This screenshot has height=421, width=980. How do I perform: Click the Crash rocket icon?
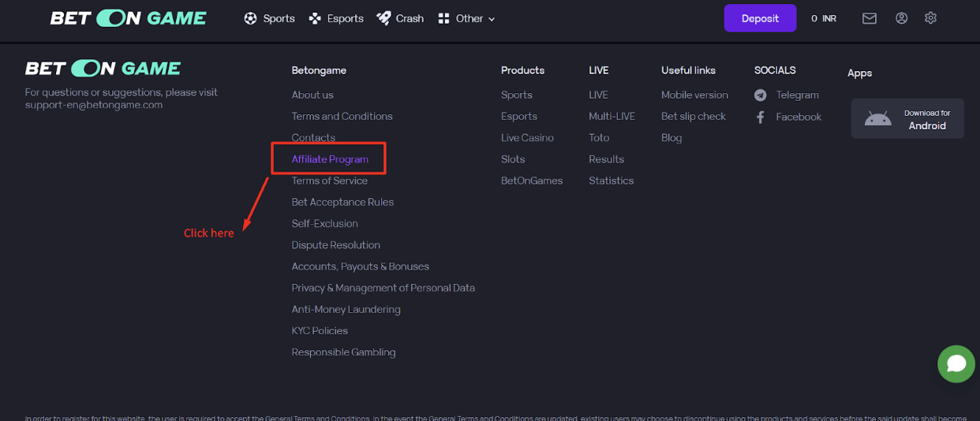tap(383, 18)
